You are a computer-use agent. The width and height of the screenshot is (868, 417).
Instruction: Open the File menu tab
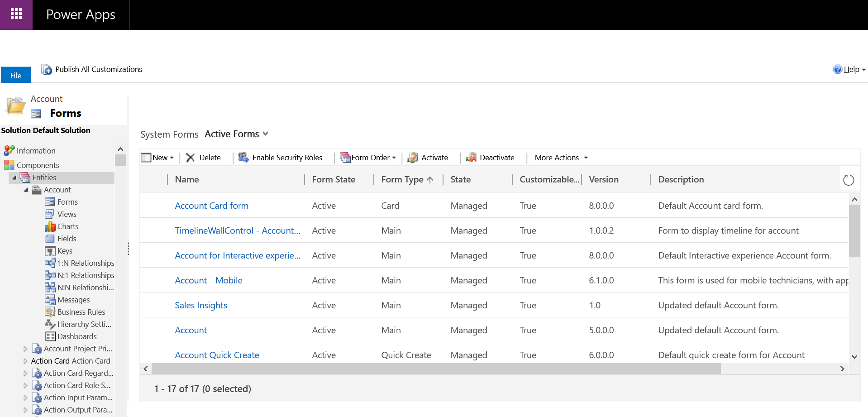16,75
